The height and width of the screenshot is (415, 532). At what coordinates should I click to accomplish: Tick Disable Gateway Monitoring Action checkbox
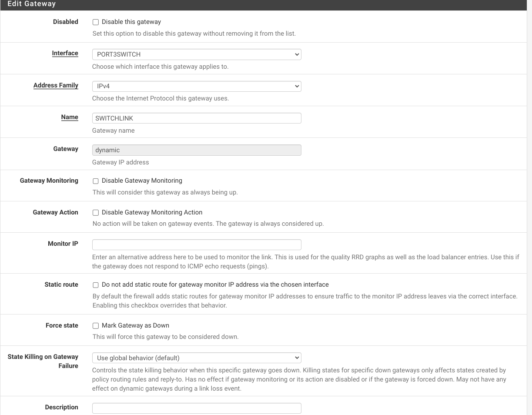(96, 213)
